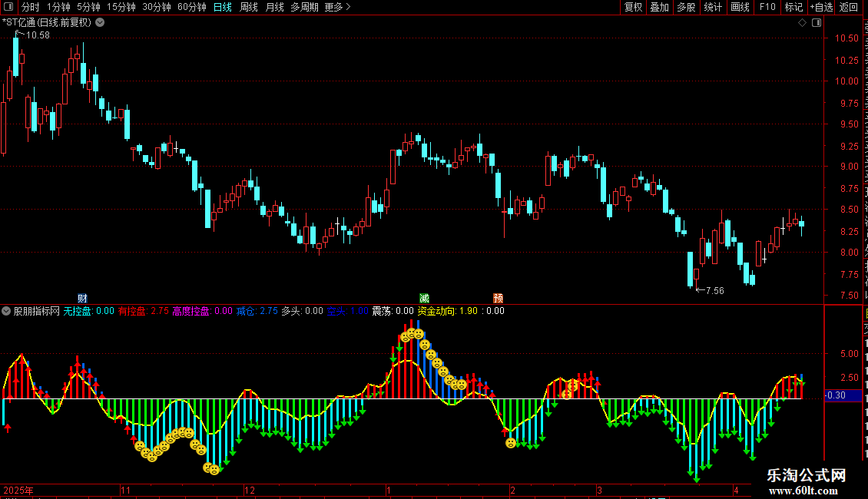Switch to 月线 monthly chart
This screenshot has width=868, height=499.
[x=274, y=7]
